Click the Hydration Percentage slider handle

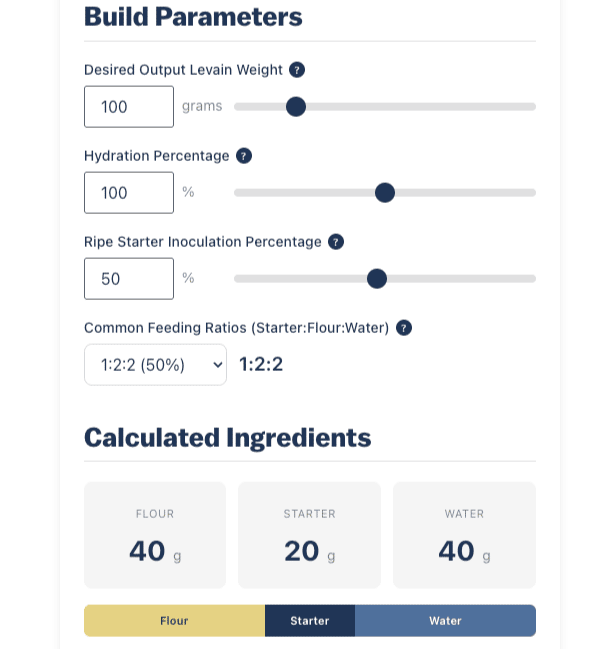point(385,193)
